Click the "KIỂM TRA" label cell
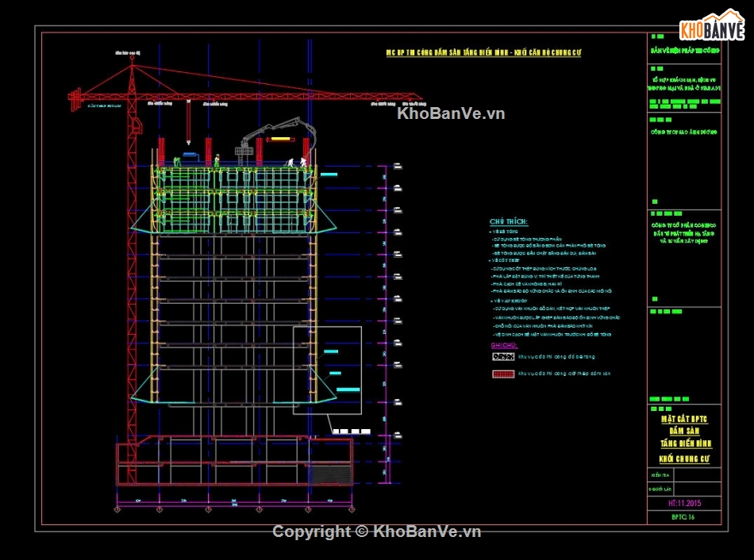Screen dimensions: 754x560 (660, 475)
